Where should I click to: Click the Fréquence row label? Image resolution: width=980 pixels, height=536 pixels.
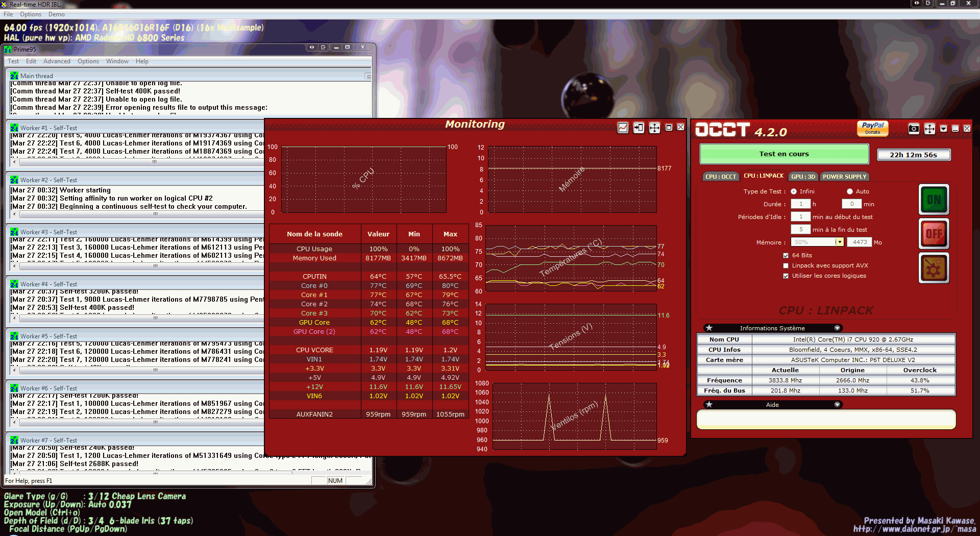point(724,380)
